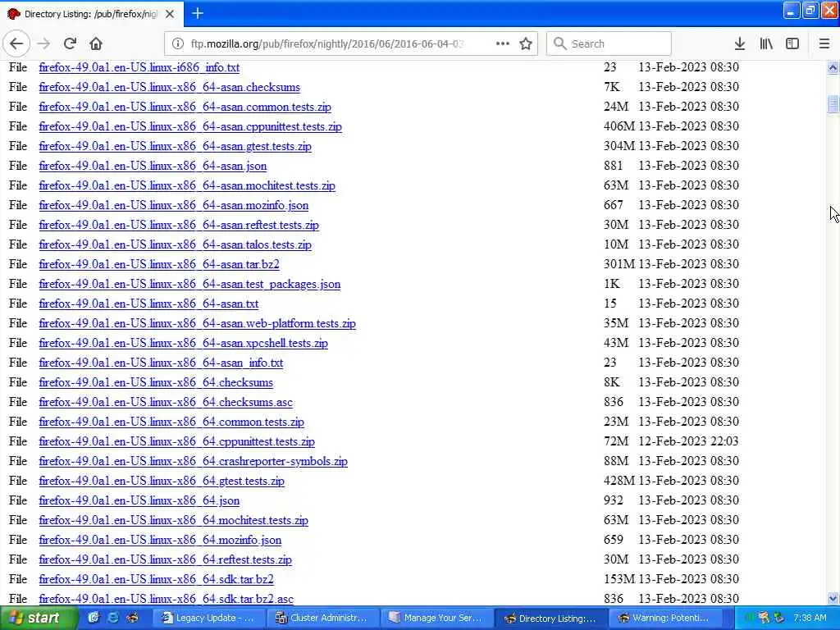Switch to Legacy Update taskbar window
840x630 pixels.
208,619
